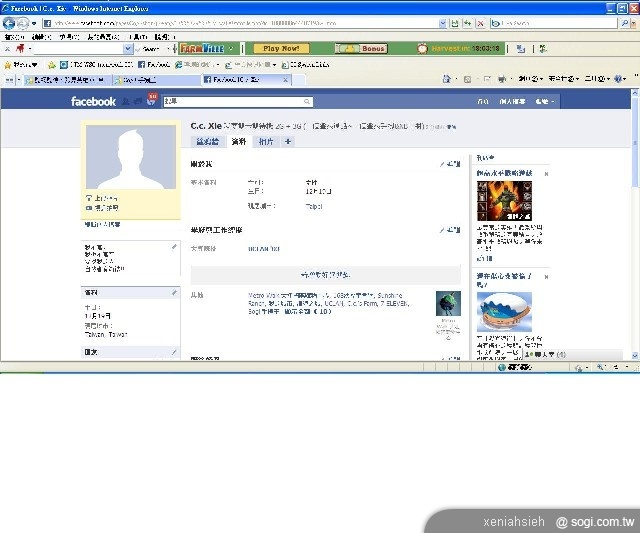Screen dimensions: 640x533
Task: Click the Quick Tabs grid icon
Action: [9, 80]
